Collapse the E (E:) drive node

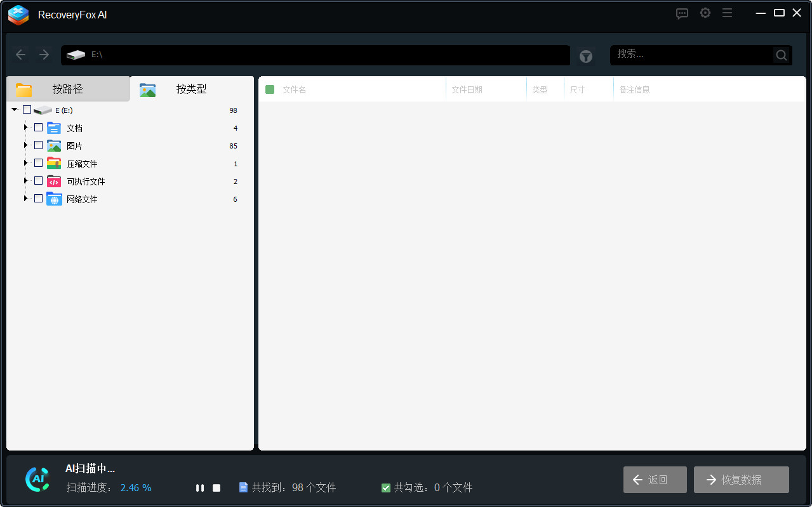15,110
